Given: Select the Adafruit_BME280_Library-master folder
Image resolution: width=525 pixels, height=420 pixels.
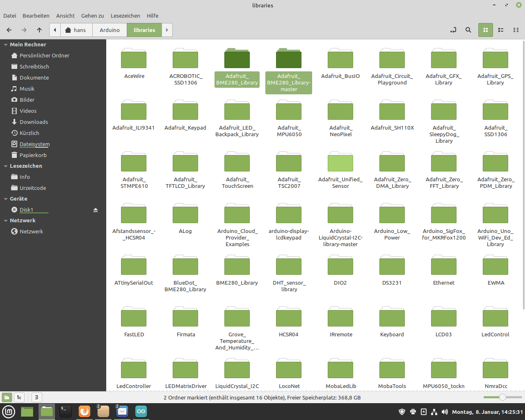Looking at the screenshot, I should tap(289, 70).
